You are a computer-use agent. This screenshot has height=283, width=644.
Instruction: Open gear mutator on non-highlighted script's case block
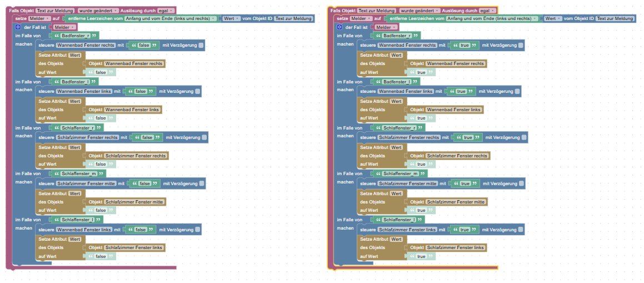click(18, 27)
